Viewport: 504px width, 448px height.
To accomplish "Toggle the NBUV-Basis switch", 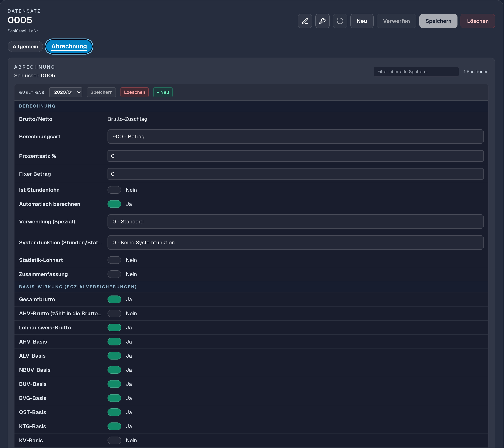I will pyautogui.click(x=114, y=370).
